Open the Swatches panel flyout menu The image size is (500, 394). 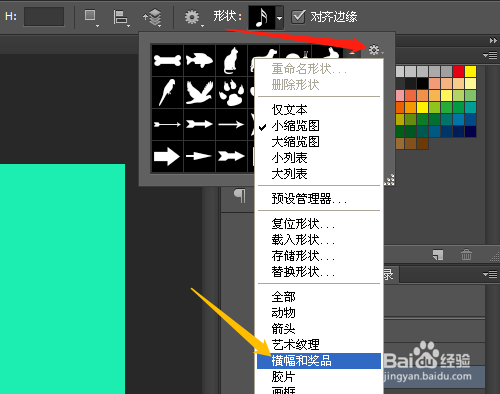pyautogui.click(x=490, y=55)
